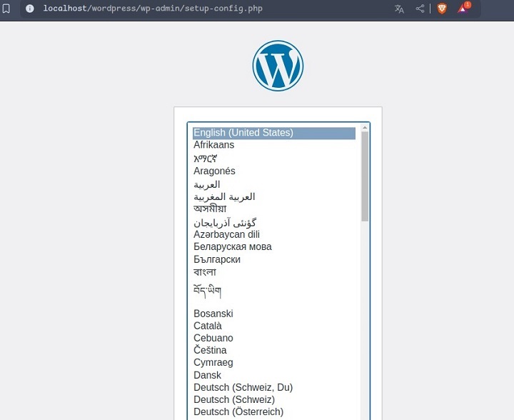Screen dimensions: 514x420
Task: Open site information icon beside URL
Action: pyautogui.click(x=30, y=9)
